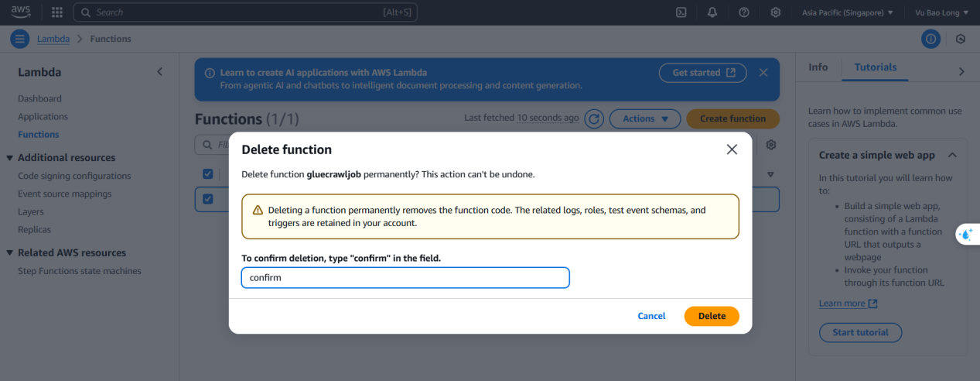Uncheck the selected function row checkbox
Viewport: 980px width, 381px height.
tap(207, 199)
